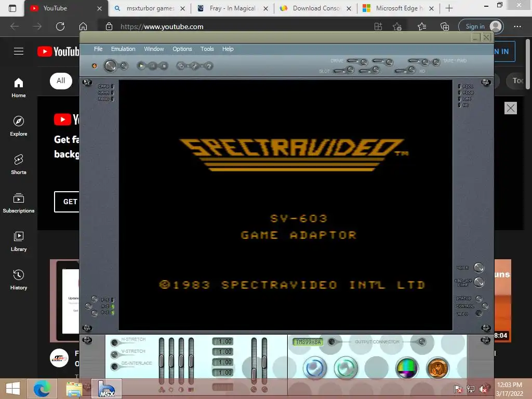Switch to the Fray - In Magical tab
This screenshot has height=399, width=532.
(233, 8)
